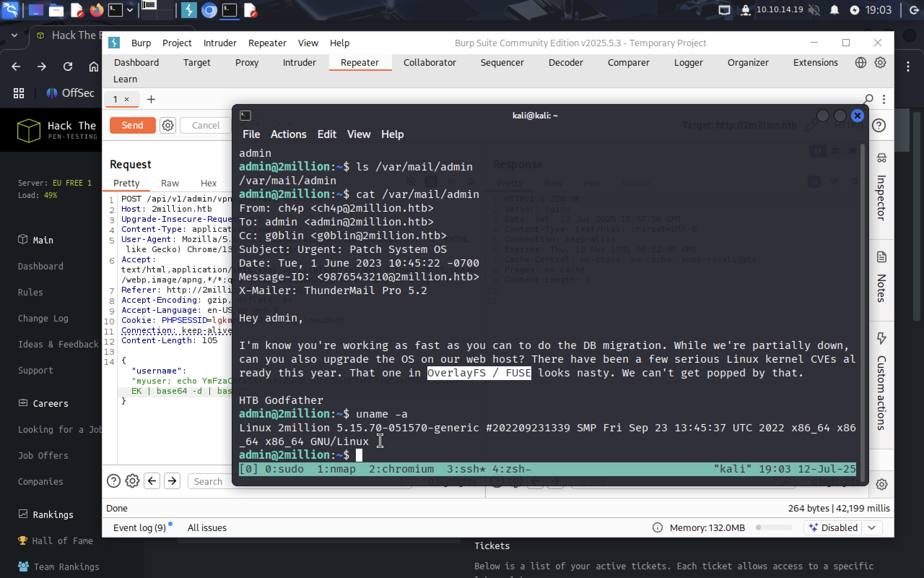Image resolution: width=924 pixels, height=578 pixels.
Task: Close Repeater tab 1
Action: [x=127, y=99]
